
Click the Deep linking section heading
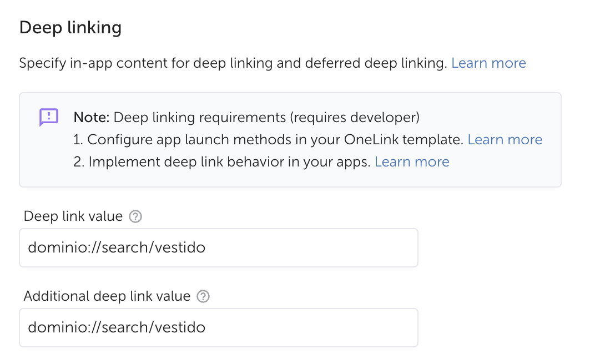[70, 27]
